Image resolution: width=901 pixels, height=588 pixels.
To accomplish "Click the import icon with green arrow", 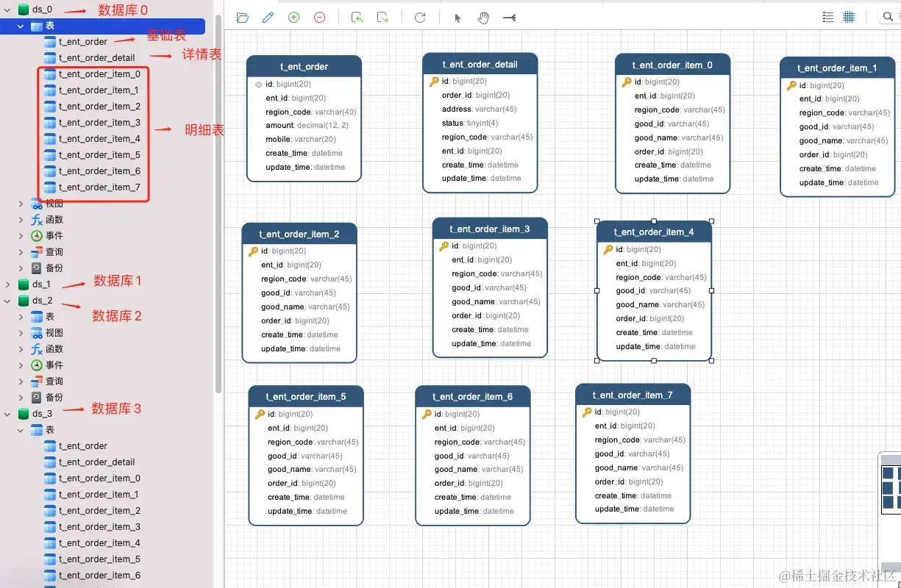I will point(357,17).
